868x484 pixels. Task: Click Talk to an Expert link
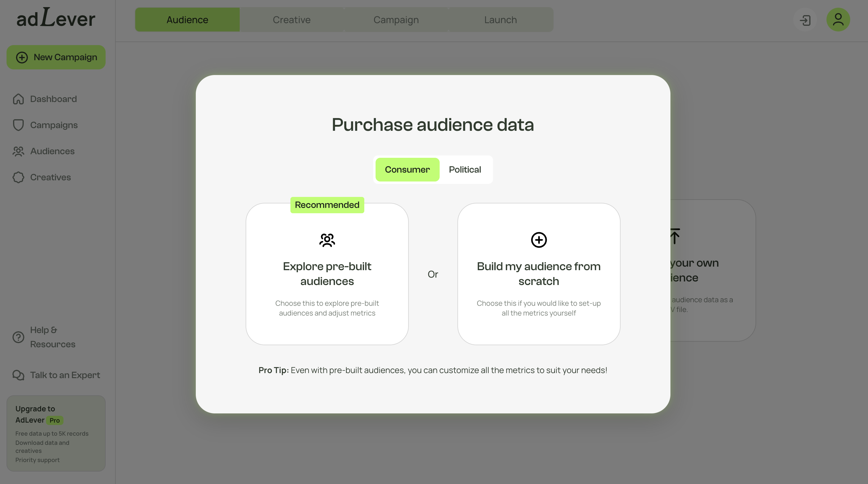(x=56, y=375)
